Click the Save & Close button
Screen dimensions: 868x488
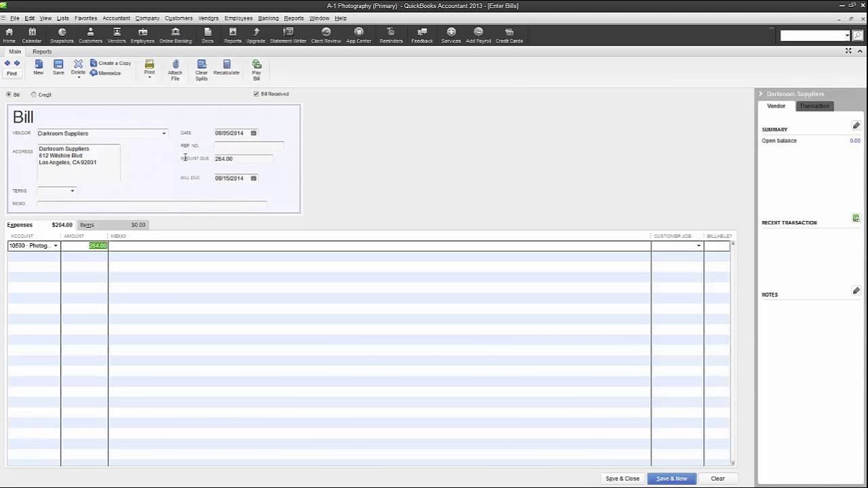623,479
